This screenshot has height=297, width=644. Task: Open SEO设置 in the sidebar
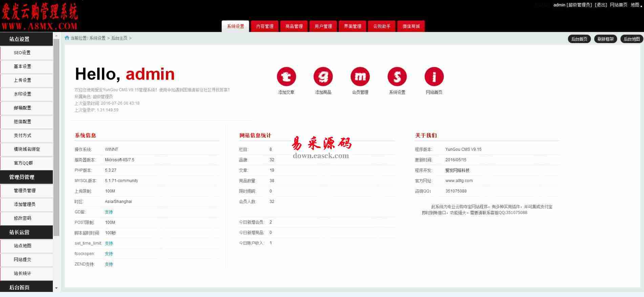26,53
